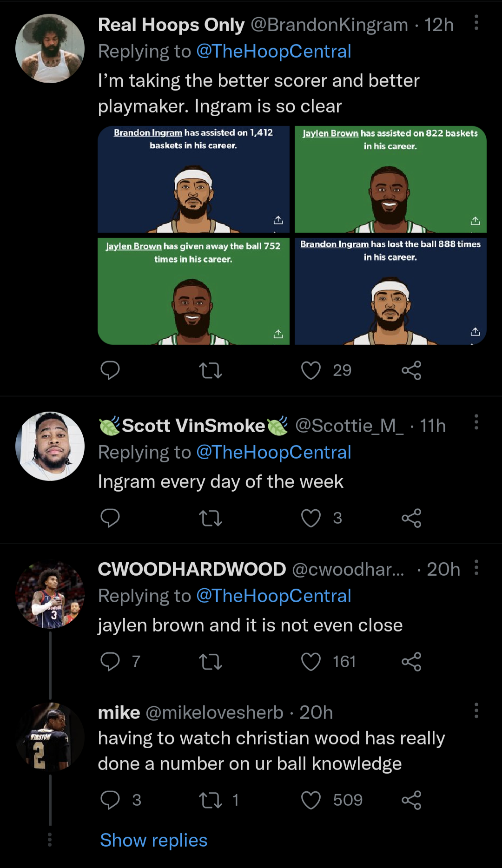The height and width of the screenshot is (868, 502).
Task: Open Brandon Ingram assists 1,412 image
Action: tap(193, 179)
